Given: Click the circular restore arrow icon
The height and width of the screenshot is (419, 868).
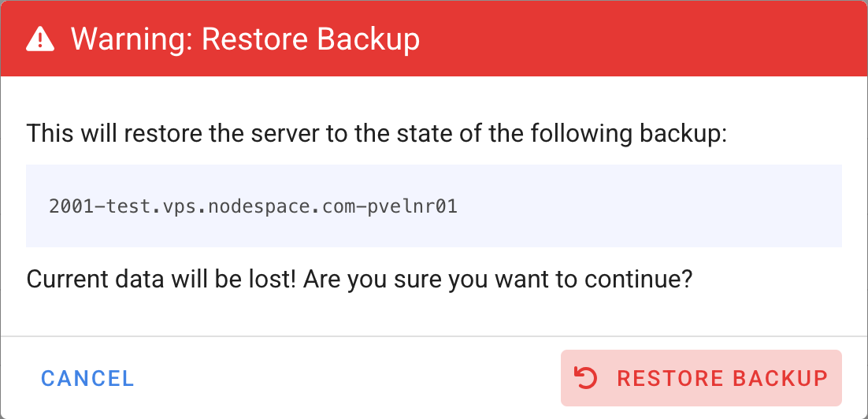Looking at the screenshot, I should [x=586, y=378].
